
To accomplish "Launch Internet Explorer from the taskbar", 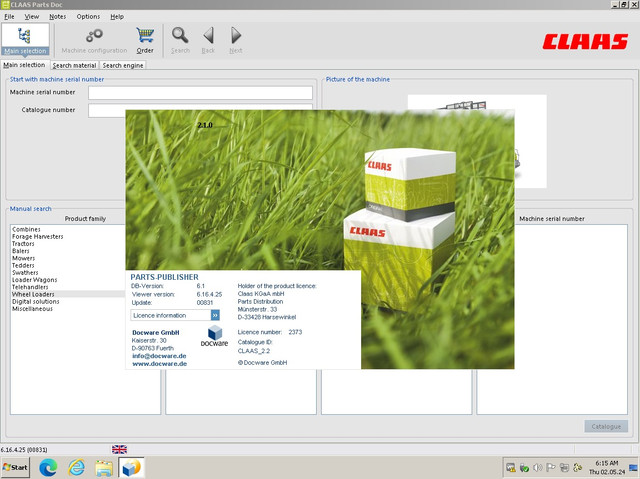I will 76,468.
